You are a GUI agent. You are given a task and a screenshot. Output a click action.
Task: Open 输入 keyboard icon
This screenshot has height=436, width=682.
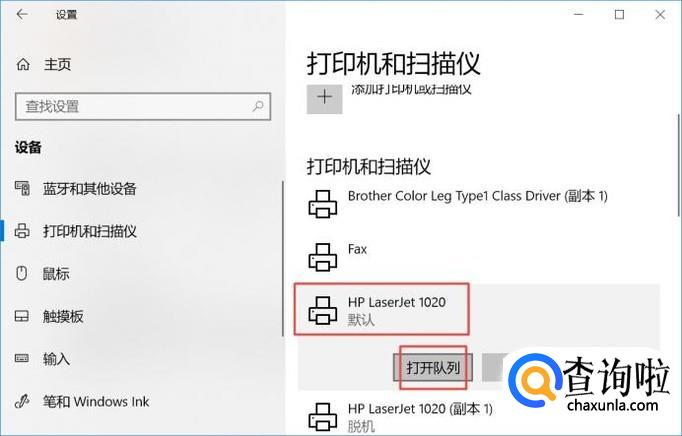(x=22, y=359)
